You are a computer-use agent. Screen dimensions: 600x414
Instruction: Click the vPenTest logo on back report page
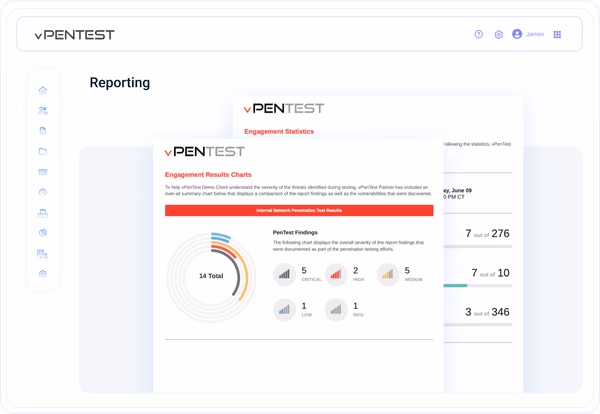pyautogui.click(x=284, y=109)
